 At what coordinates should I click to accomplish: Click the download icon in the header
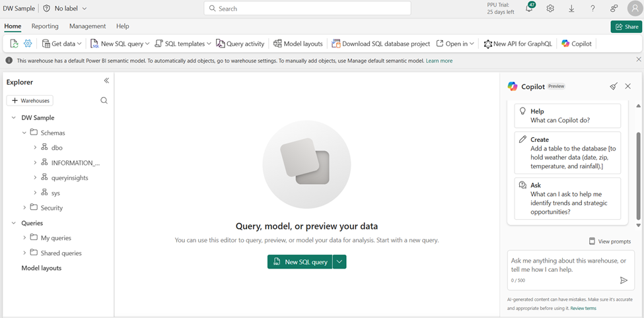coord(571,8)
